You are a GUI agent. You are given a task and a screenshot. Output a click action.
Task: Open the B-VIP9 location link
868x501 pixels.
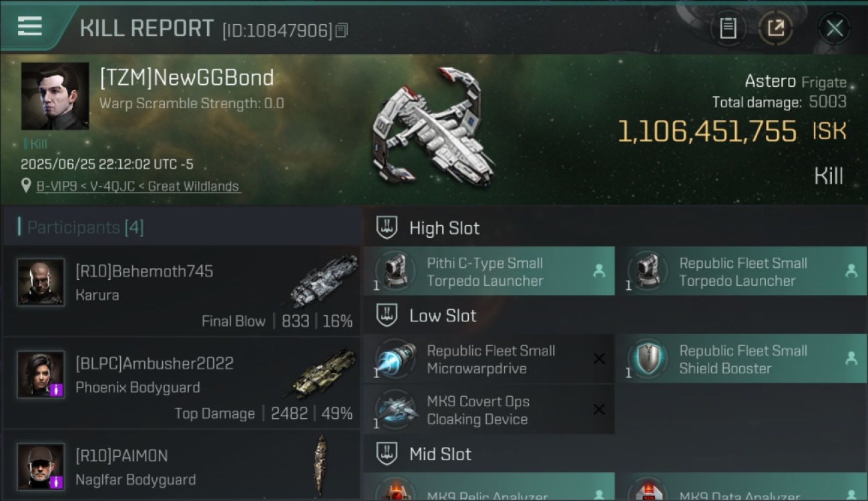coord(138,186)
